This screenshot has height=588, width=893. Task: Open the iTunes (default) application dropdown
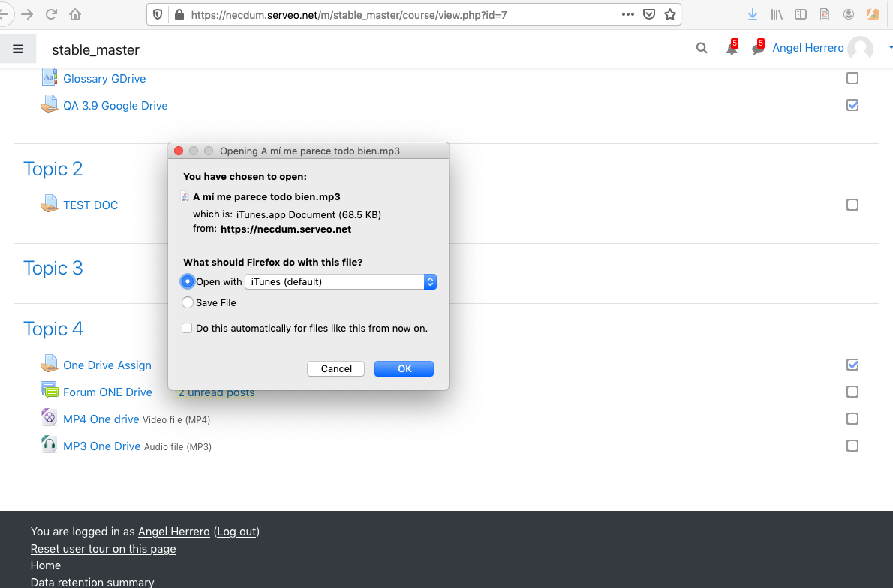[x=341, y=282]
